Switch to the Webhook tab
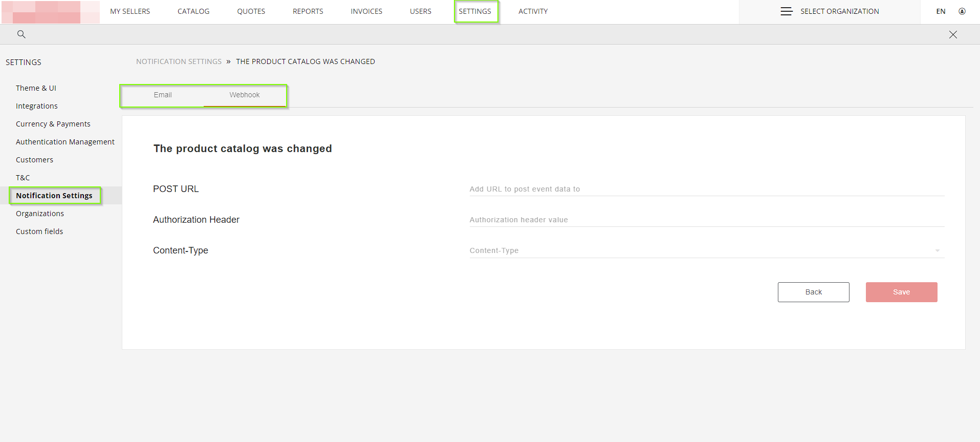980x442 pixels. [245, 95]
